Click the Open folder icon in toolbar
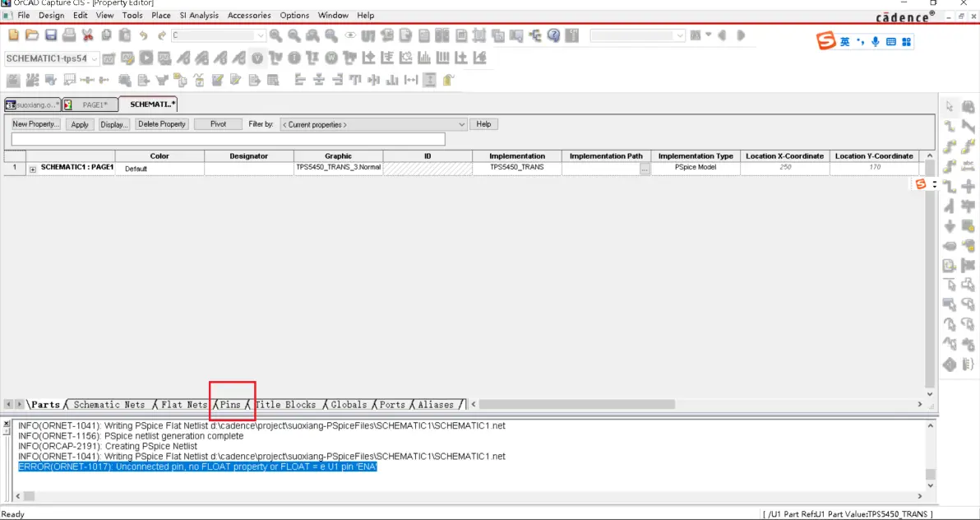Screen dimensions: 980x520 (32, 35)
